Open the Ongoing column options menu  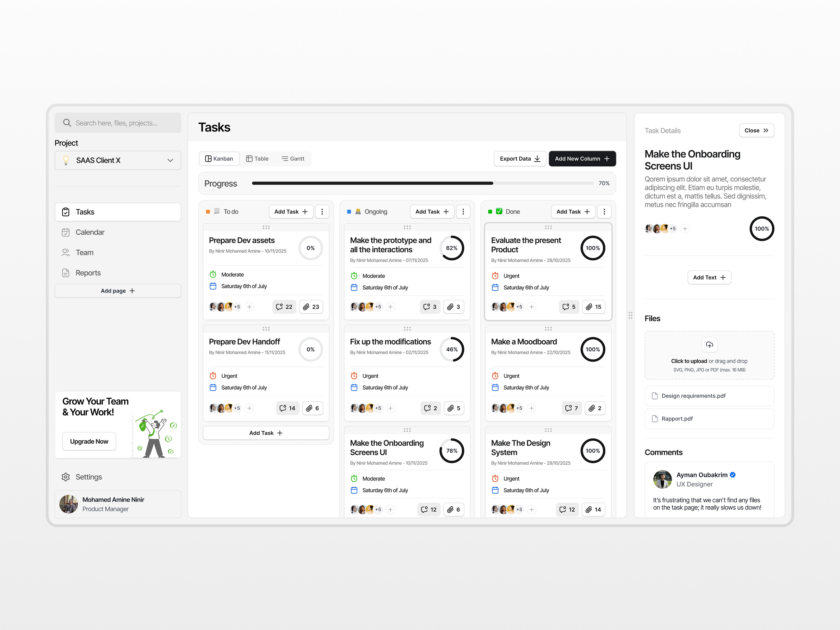tap(463, 211)
